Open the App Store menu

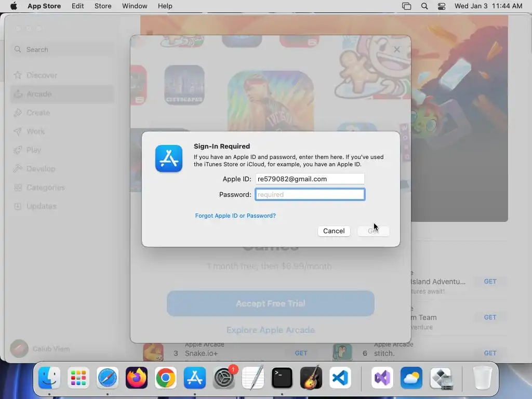[44, 6]
